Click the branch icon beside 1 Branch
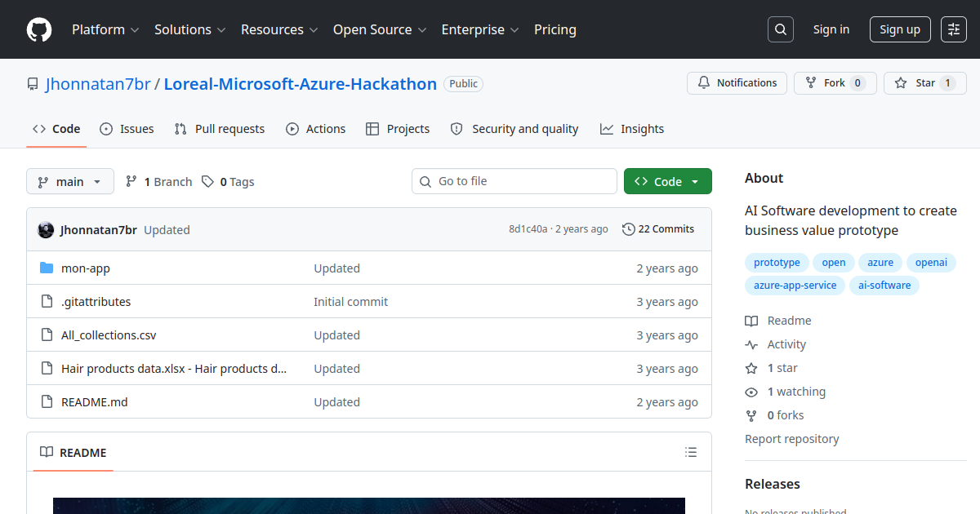 click(x=131, y=182)
